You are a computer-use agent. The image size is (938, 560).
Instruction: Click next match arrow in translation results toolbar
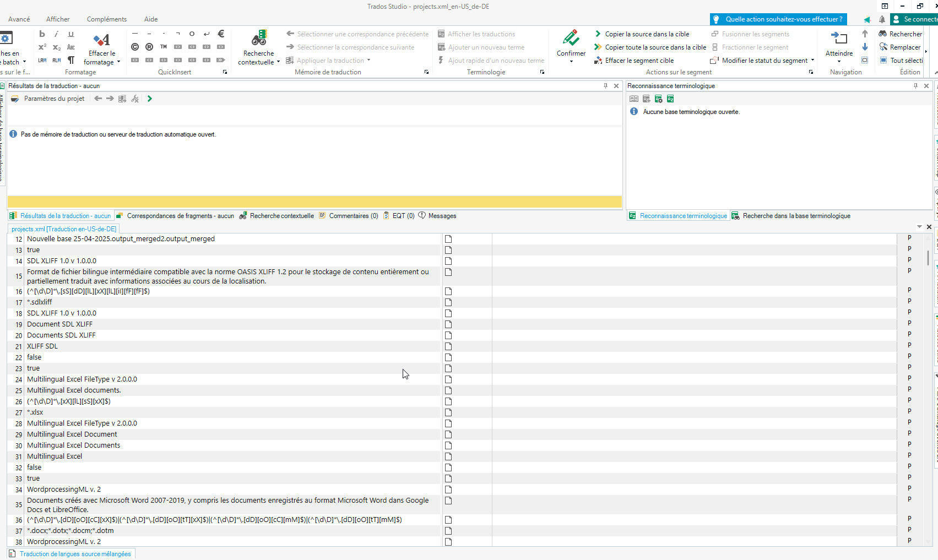[110, 99]
